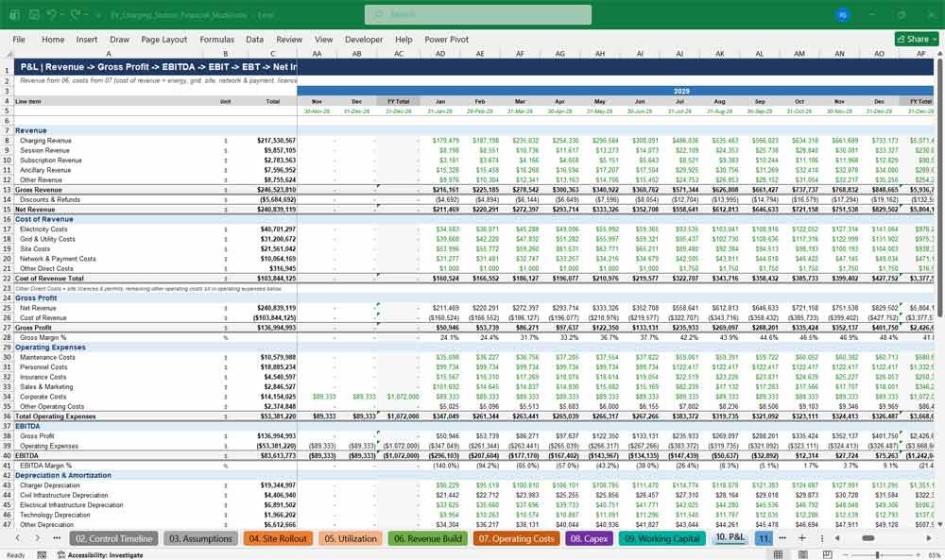Open the Review ribbon tab
The height and width of the screenshot is (560, 945).
click(x=289, y=39)
